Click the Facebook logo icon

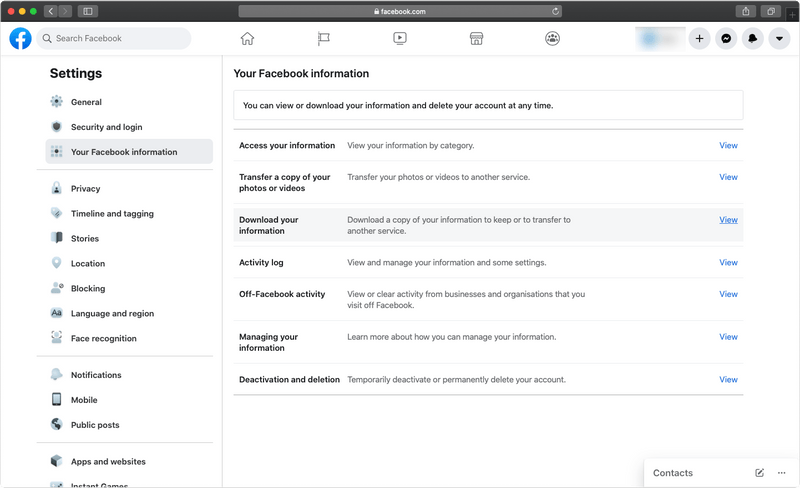(20, 38)
